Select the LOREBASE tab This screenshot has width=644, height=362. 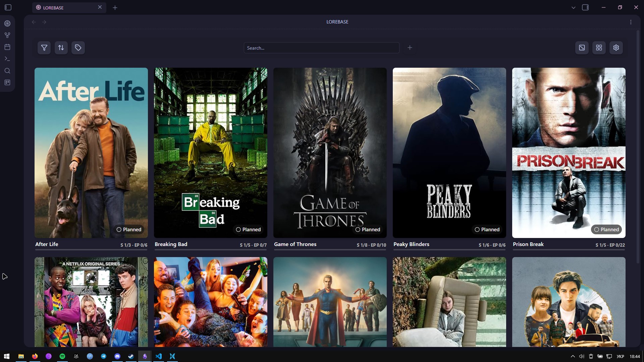pos(69,7)
